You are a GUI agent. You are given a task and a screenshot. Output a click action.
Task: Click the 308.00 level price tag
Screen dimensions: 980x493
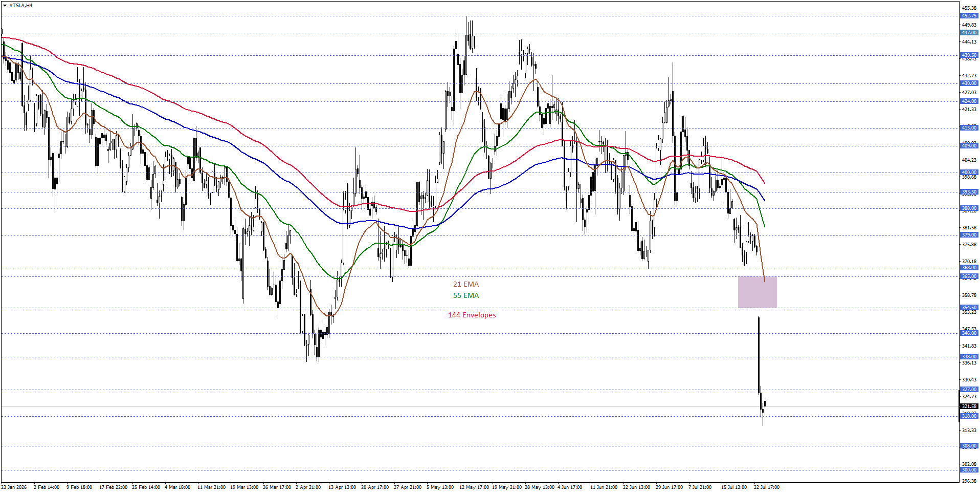click(969, 446)
